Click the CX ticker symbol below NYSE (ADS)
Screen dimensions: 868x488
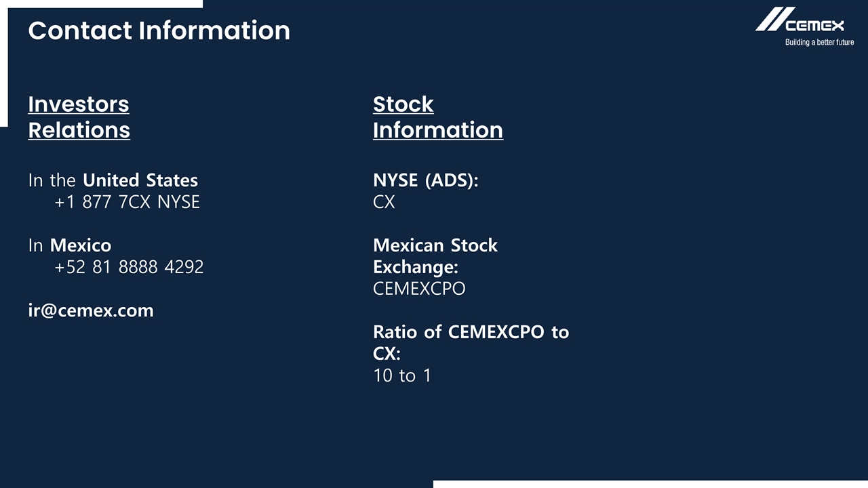coord(384,202)
